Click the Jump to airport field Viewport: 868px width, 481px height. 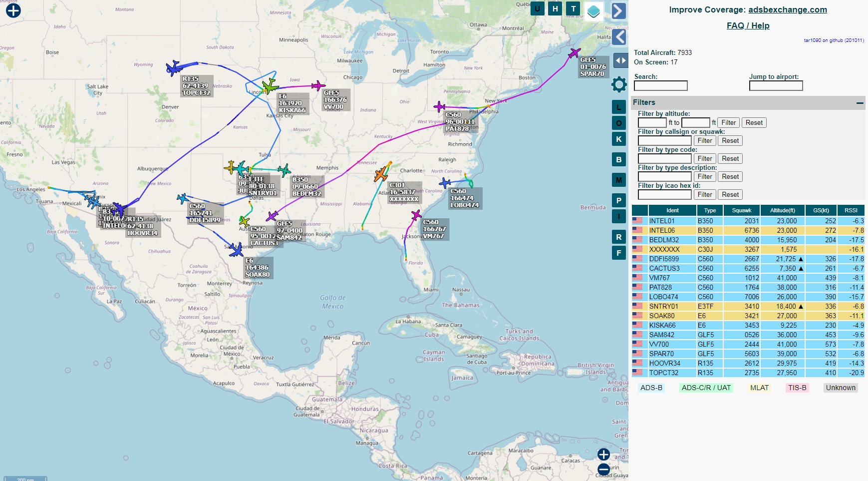pos(776,86)
